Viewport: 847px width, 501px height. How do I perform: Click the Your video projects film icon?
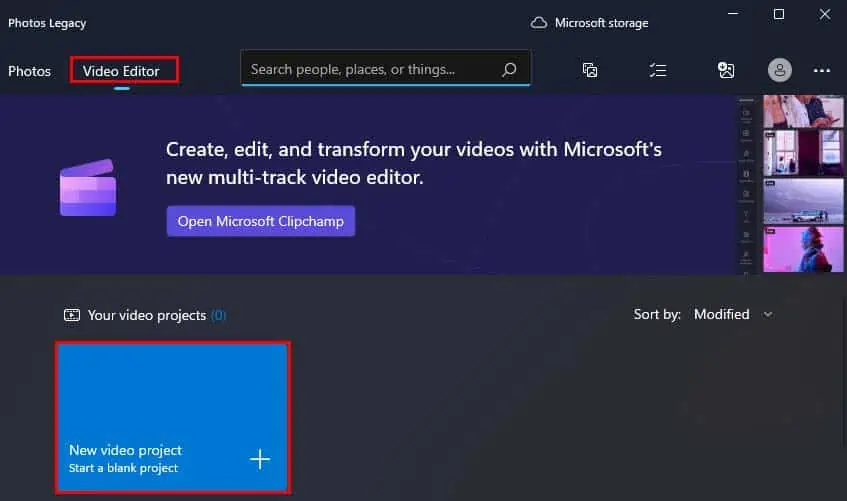pos(72,315)
